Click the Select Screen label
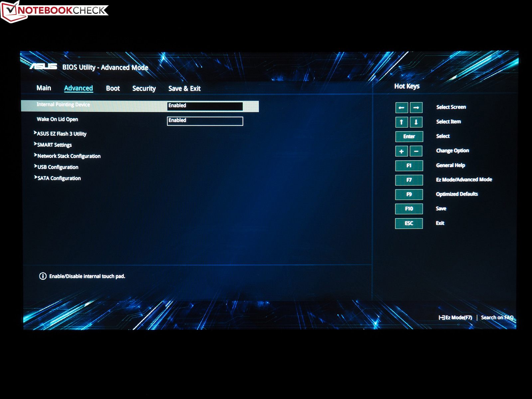Viewport: 532px width, 399px height. pyautogui.click(x=451, y=107)
